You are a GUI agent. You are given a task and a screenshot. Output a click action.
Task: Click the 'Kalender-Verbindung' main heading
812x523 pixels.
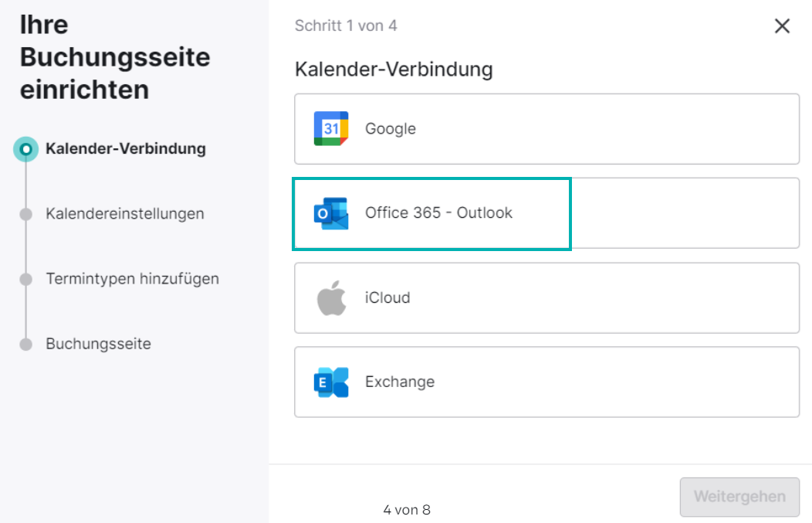pyautogui.click(x=394, y=70)
